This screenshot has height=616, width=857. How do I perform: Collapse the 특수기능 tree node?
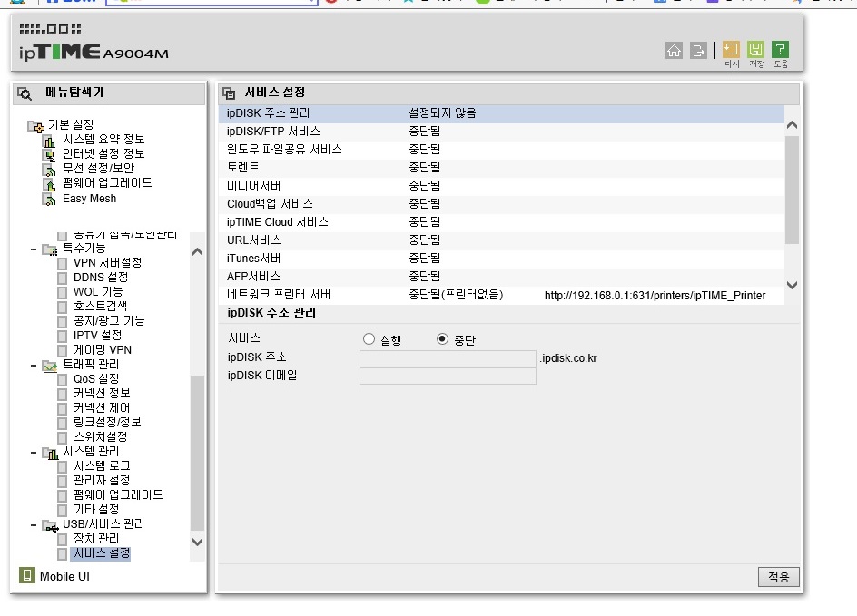34,249
